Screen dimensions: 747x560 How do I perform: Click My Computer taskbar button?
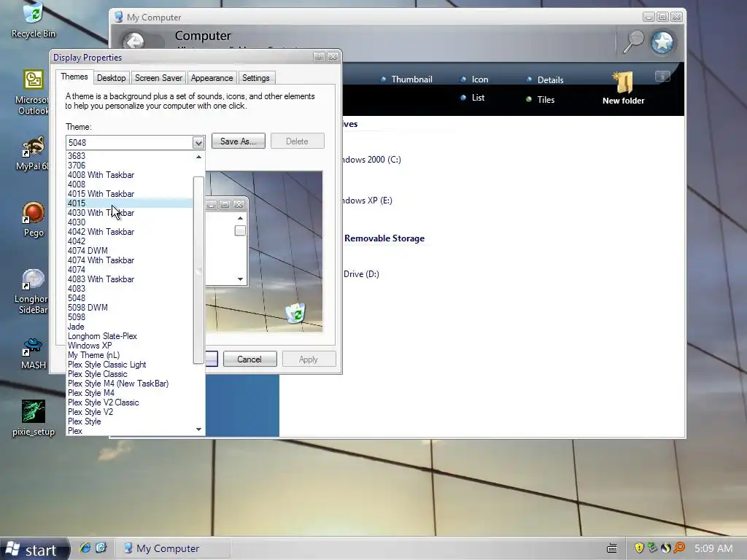(173, 548)
